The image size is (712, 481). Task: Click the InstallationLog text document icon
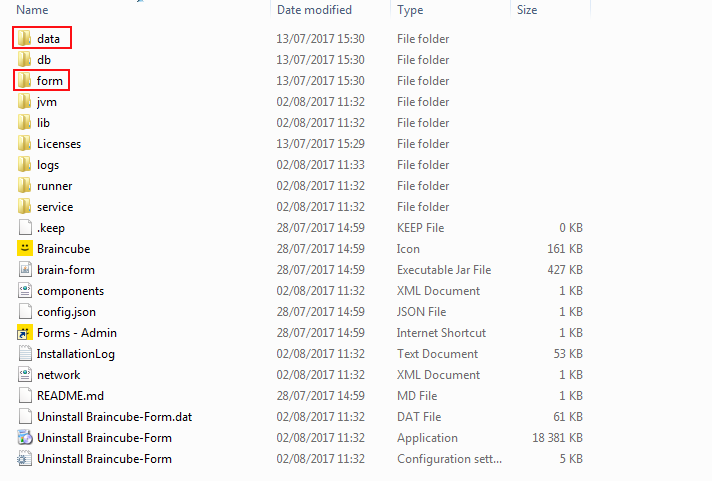click(25, 354)
